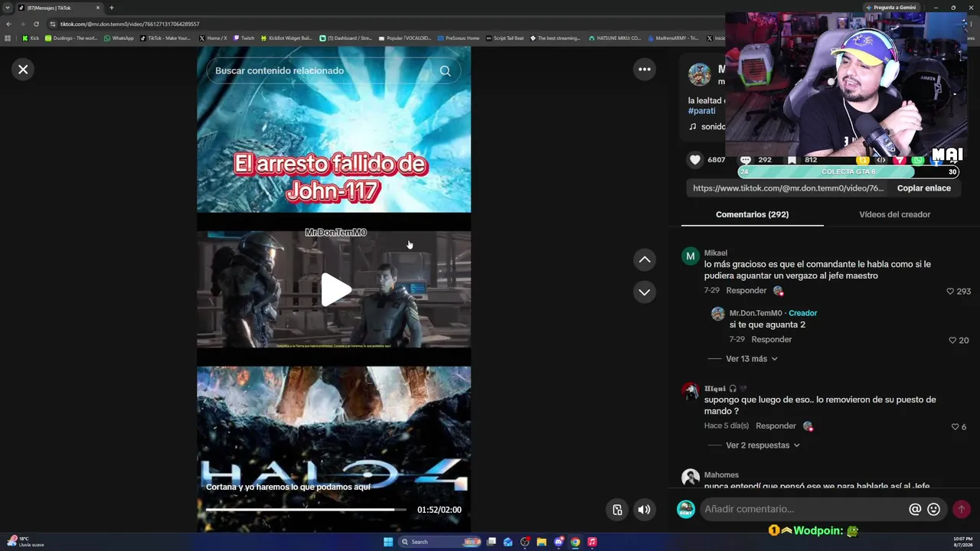Open Mikael's username link

716,253
